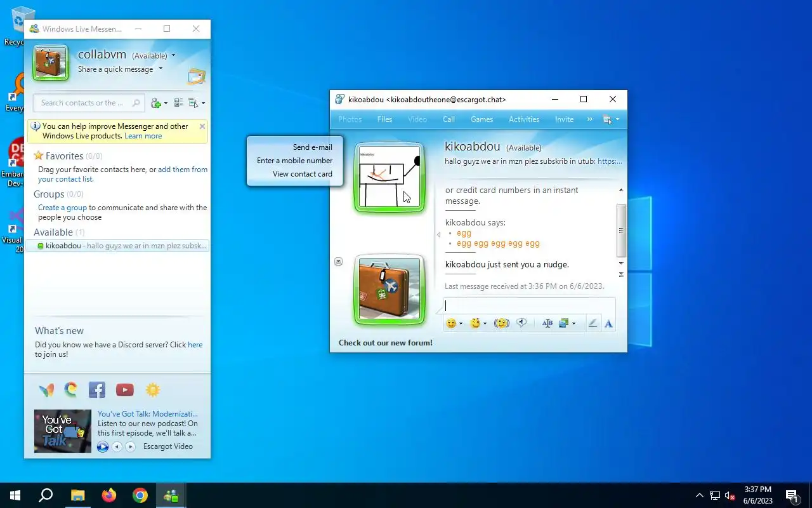This screenshot has height=508, width=812.
Task: Select an emoticon in the chat toolbar
Action: point(451,323)
